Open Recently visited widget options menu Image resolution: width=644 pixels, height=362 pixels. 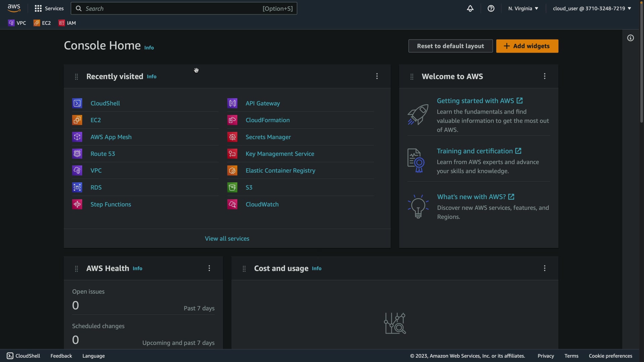[377, 76]
